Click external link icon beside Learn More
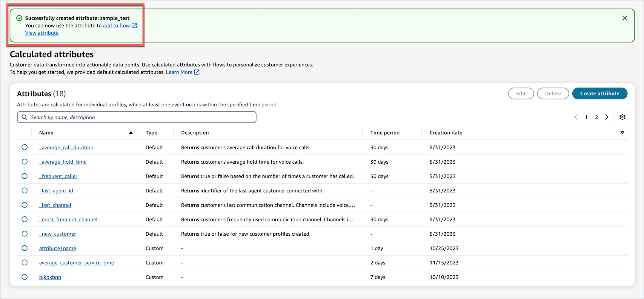The image size is (644, 299). coord(197,72)
